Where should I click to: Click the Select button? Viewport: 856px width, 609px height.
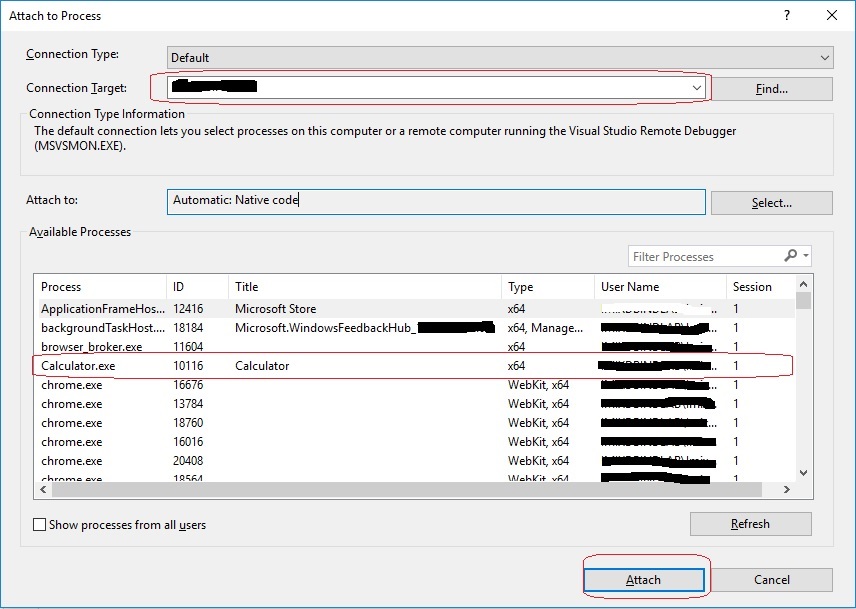[x=771, y=202]
